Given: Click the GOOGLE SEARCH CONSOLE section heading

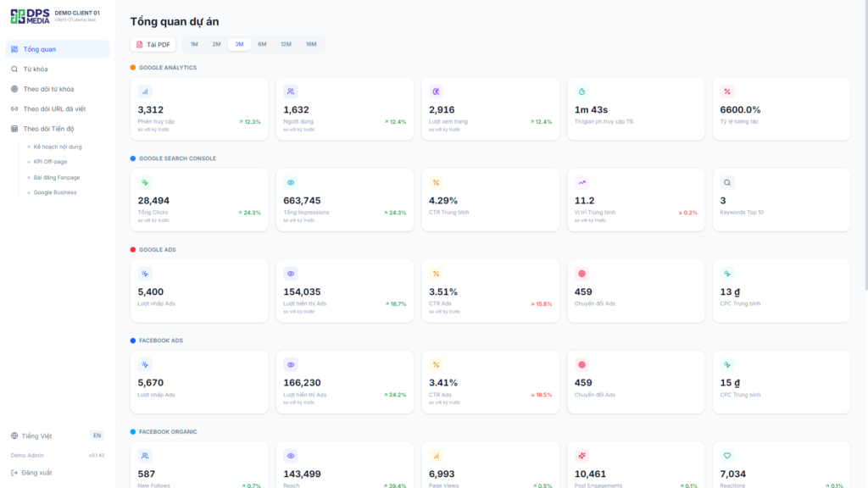Looking at the screenshot, I should click(x=177, y=158).
